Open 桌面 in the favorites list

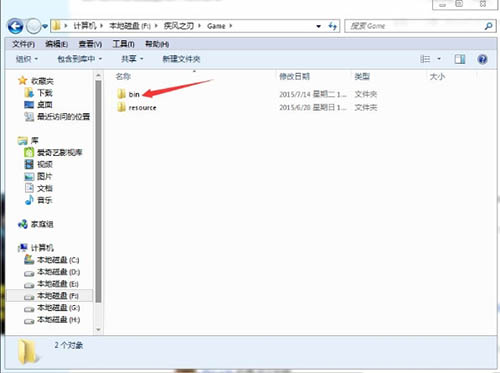pyautogui.click(x=38, y=105)
